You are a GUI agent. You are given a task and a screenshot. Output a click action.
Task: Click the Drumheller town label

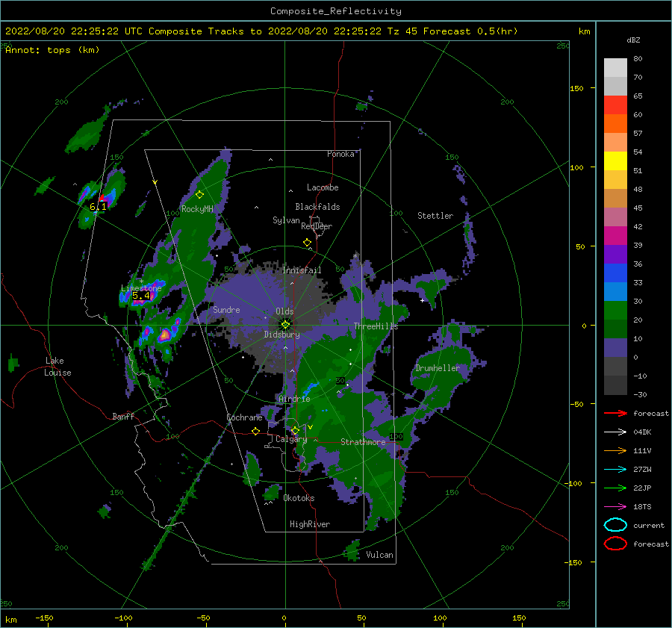(x=438, y=368)
